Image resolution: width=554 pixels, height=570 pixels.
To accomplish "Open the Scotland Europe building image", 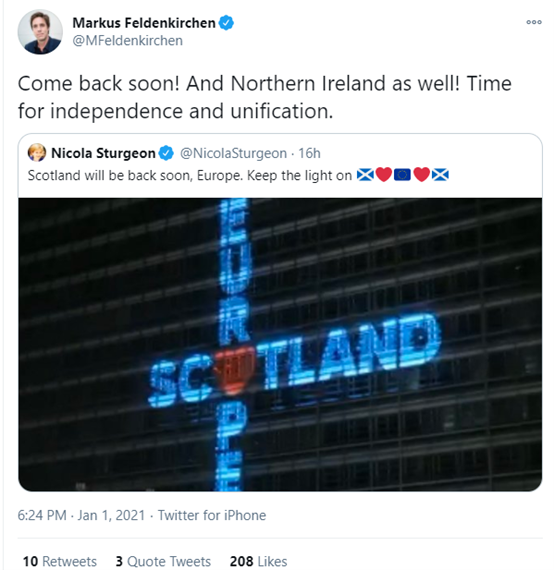I will click(280, 345).
